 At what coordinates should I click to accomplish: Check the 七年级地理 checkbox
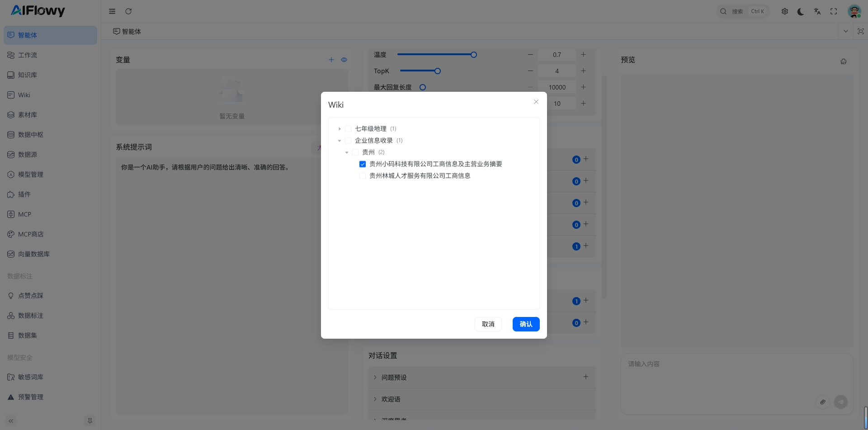[x=348, y=129]
